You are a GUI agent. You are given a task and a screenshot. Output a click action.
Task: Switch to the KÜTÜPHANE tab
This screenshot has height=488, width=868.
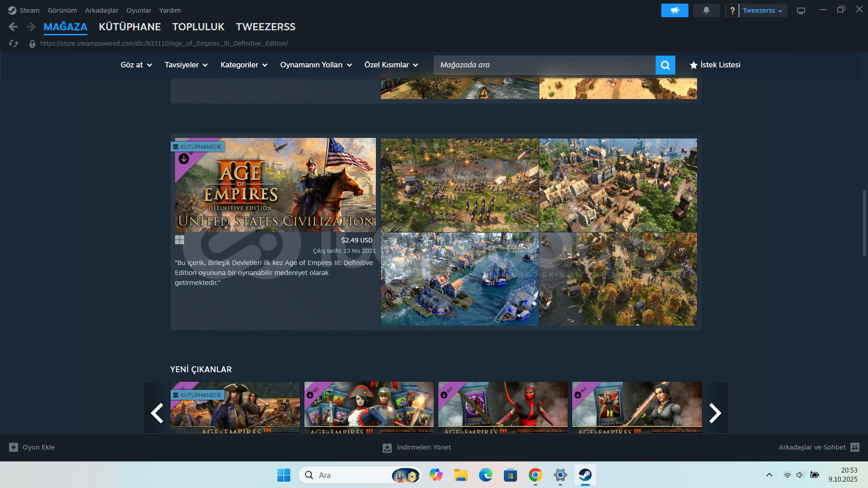130,27
